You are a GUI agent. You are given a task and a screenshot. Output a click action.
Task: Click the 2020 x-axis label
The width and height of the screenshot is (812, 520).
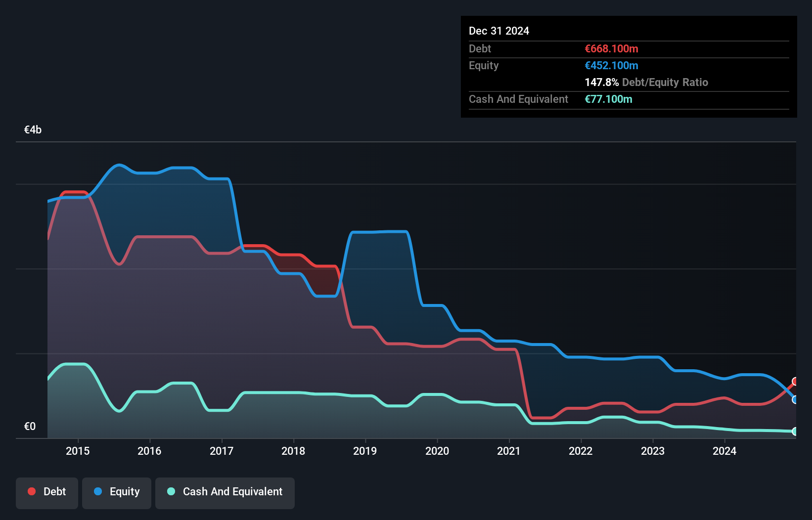pos(437,451)
